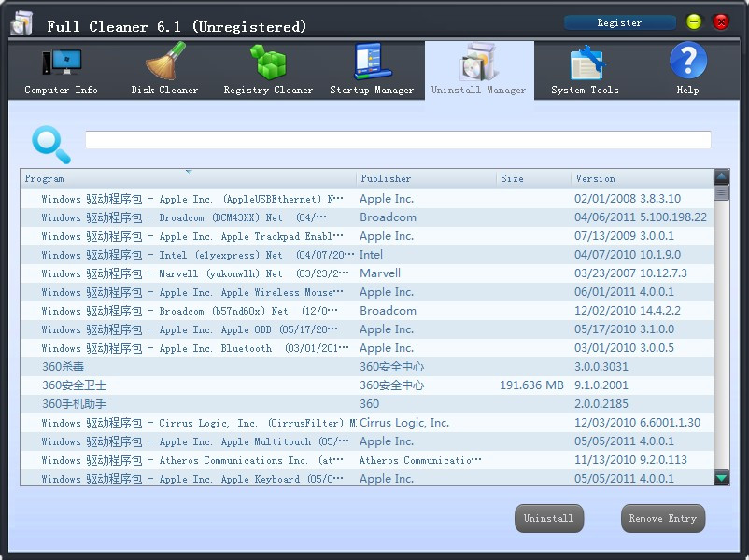Focus the program search field
Image resolution: width=749 pixels, height=560 pixels.
coord(398,139)
